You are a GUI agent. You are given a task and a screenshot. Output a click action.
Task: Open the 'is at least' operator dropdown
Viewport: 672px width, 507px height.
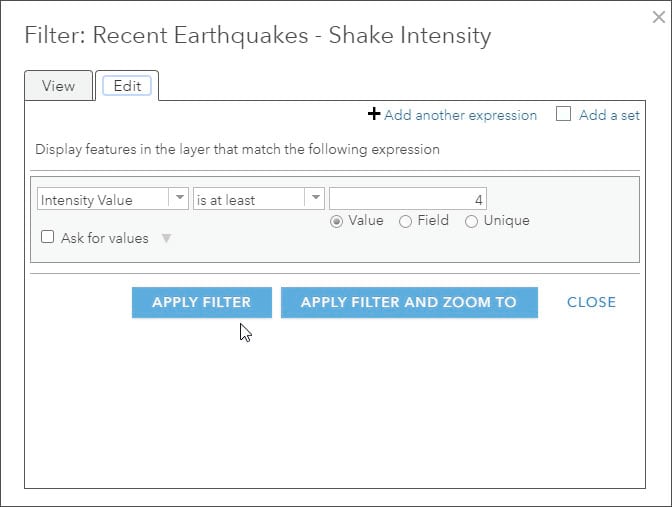(x=248, y=199)
